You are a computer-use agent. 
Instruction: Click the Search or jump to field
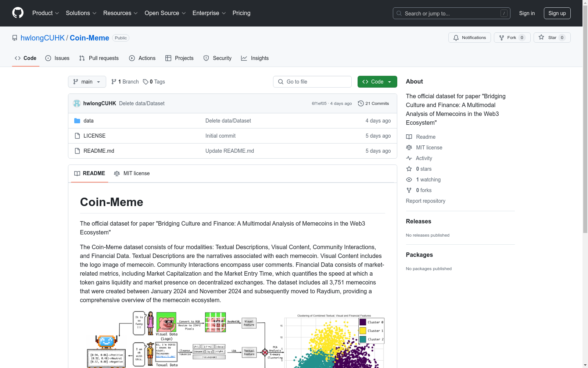pyautogui.click(x=452, y=13)
